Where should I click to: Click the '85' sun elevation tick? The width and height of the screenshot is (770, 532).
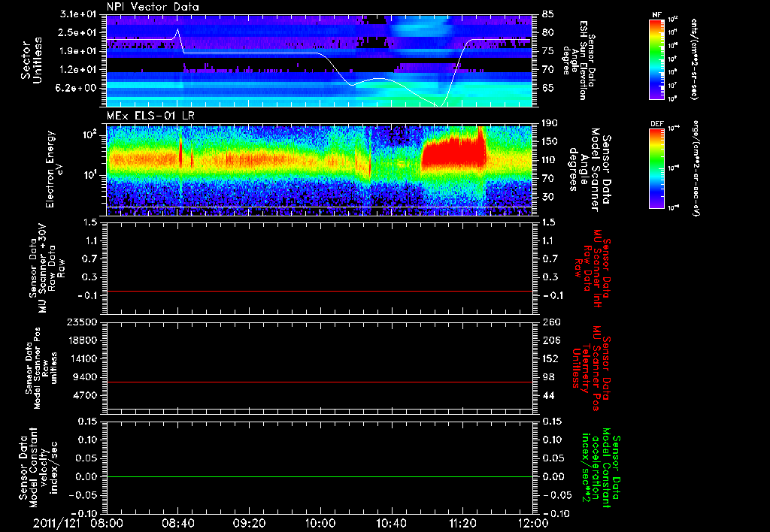(548, 14)
